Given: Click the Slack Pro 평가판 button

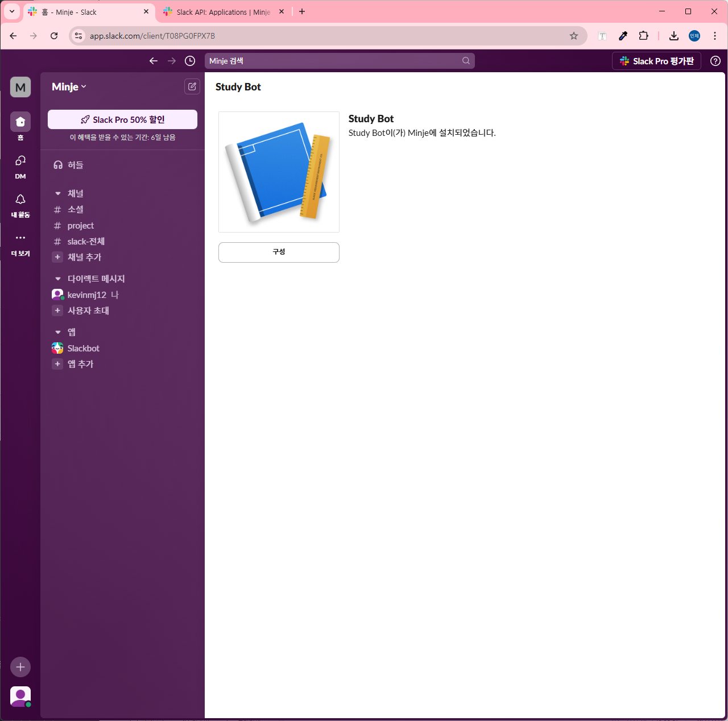Looking at the screenshot, I should click(656, 61).
